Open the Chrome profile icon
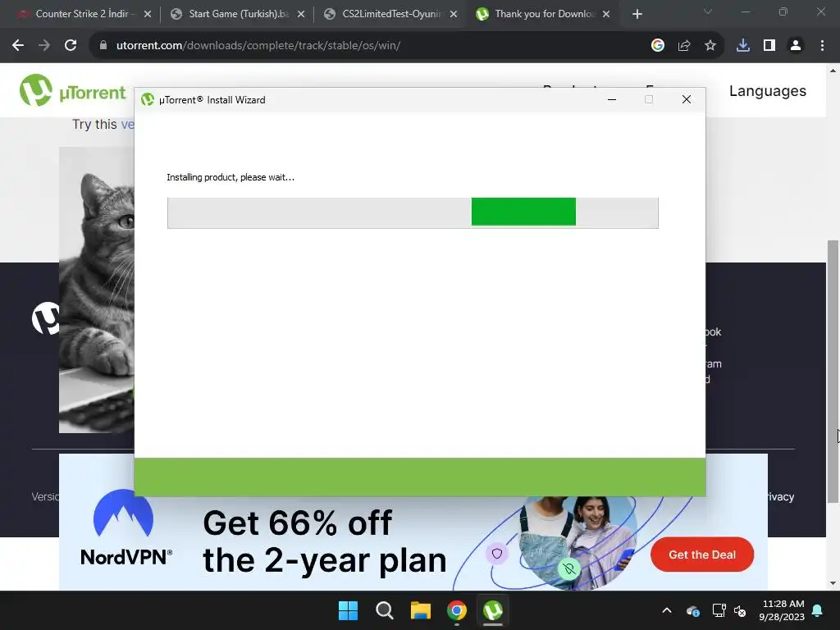840x630 pixels. tap(796, 46)
